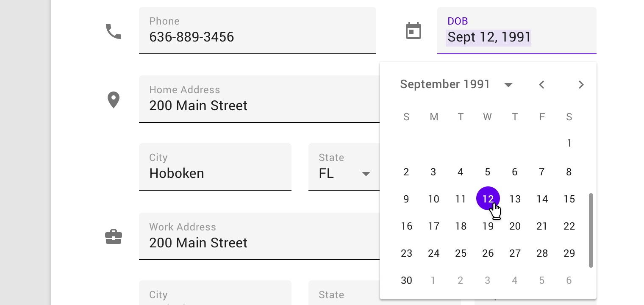Open the State dropdown showing FL
This screenshot has height=305, width=644.
coord(344,173)
